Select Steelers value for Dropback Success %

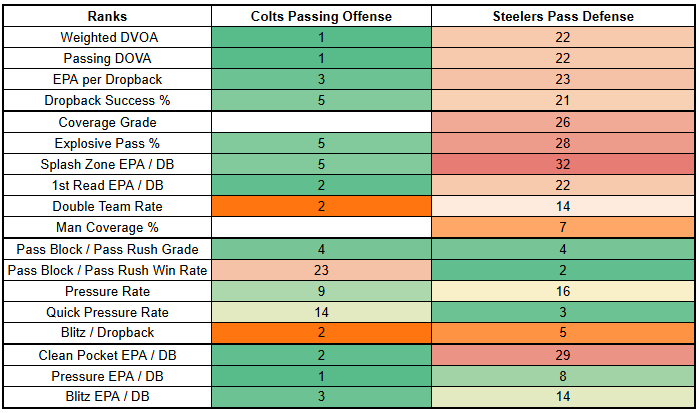(565, 100)
